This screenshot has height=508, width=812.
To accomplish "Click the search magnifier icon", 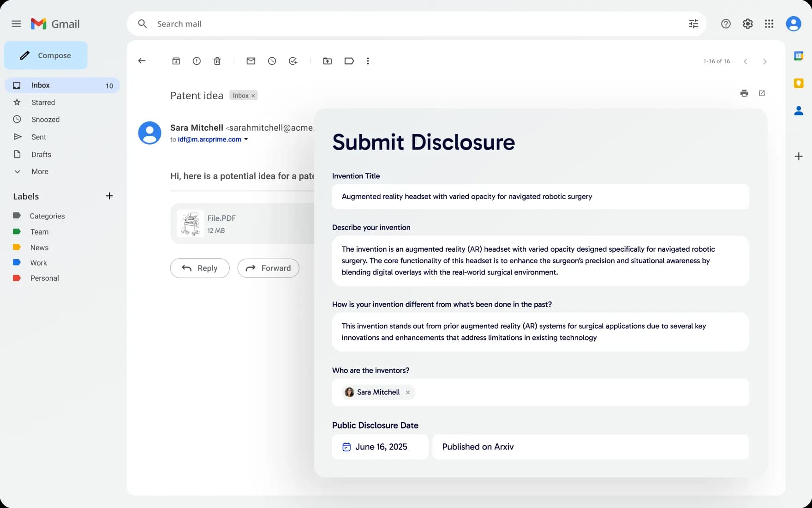I will [142, 24].
